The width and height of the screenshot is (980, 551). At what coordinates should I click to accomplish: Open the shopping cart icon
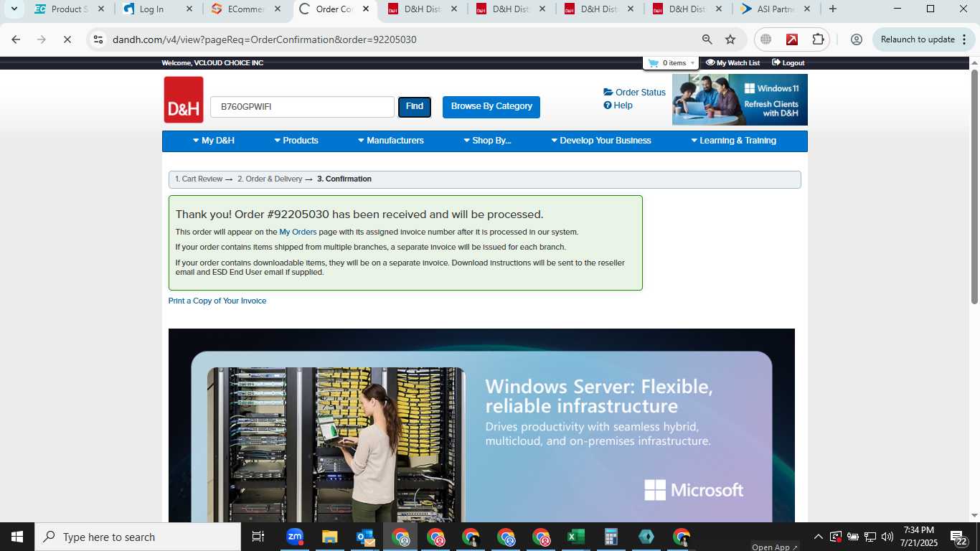point(653,63)
